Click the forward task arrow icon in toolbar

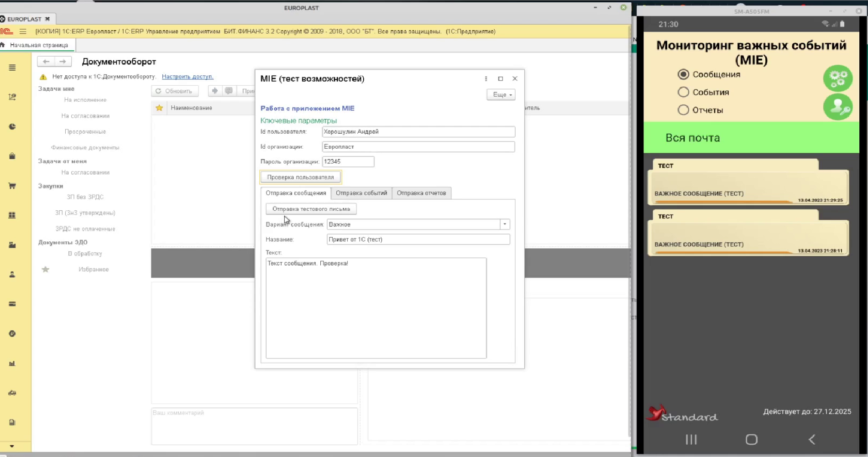point(214,91)
